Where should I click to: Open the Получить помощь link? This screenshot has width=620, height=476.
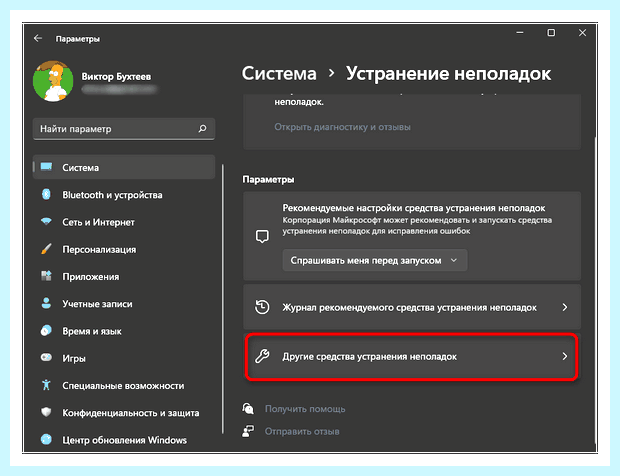click(x=305, y=409)
